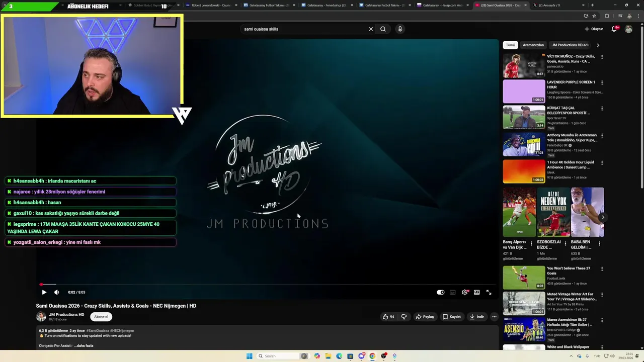Open the JM Productions HD channel avatar
The image size is (644, 362).
tap(41, 316)
